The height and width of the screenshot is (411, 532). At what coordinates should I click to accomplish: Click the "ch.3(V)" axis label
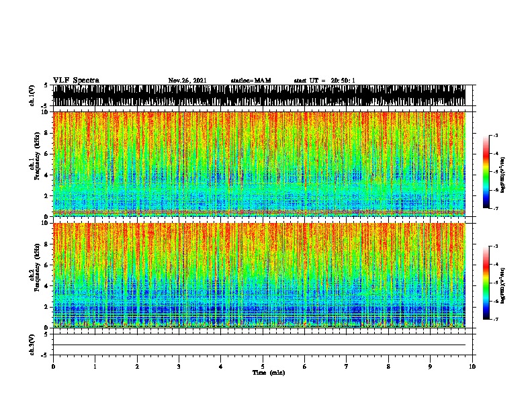[32, 345]
